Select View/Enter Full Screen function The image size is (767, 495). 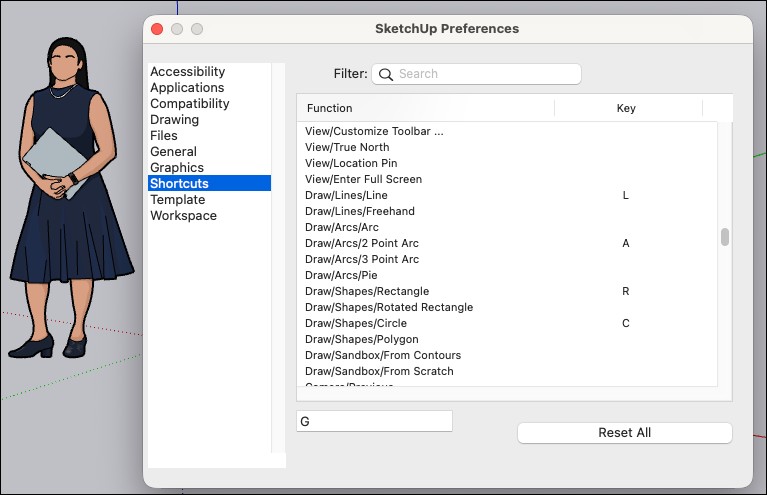click(363, 179)
